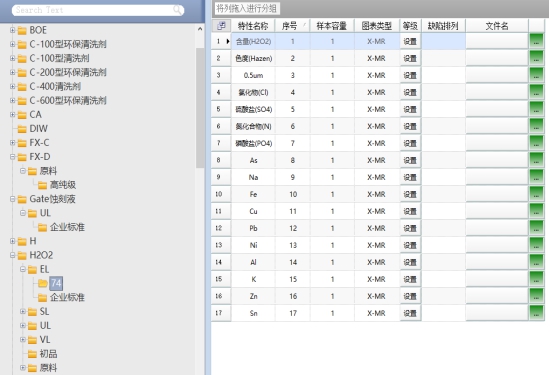Sort by 特性名称 column header
This screenshot has width=550, height=375.
click(253, 26)
